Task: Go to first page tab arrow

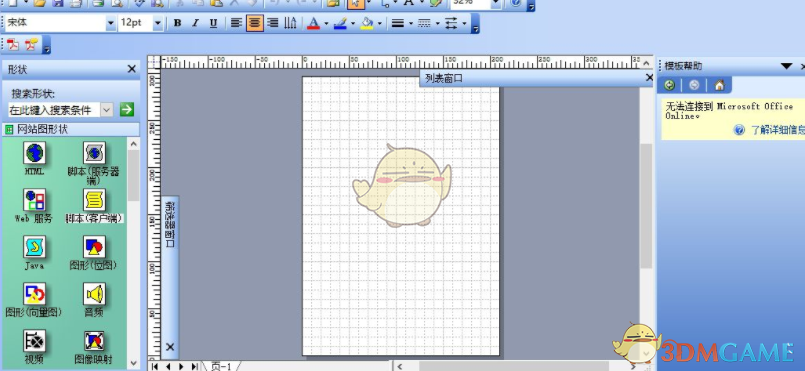Action: 155,366
